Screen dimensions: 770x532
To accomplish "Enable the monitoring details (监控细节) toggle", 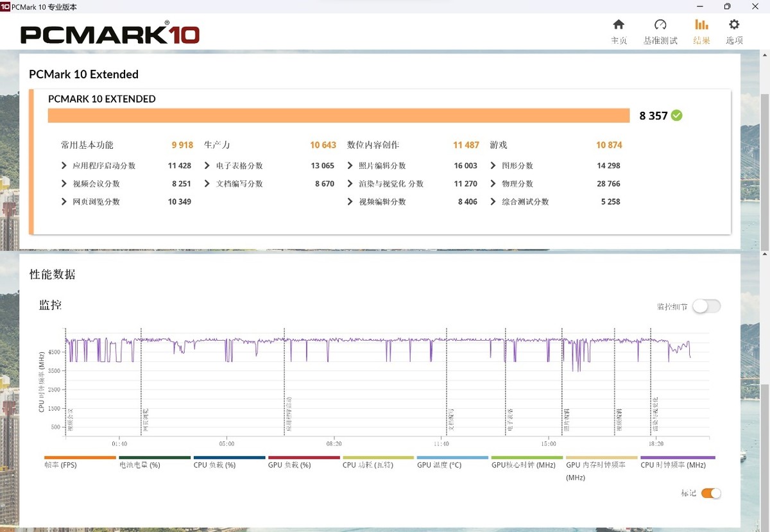I will [x=706, y=307].
